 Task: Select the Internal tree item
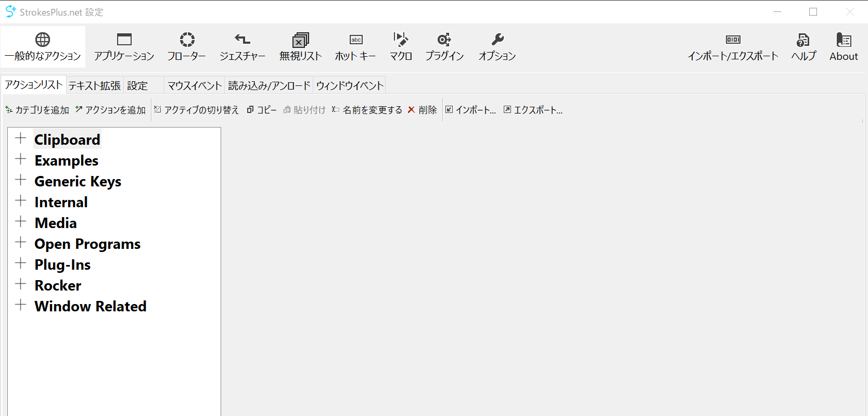click(x=61, y=202)
